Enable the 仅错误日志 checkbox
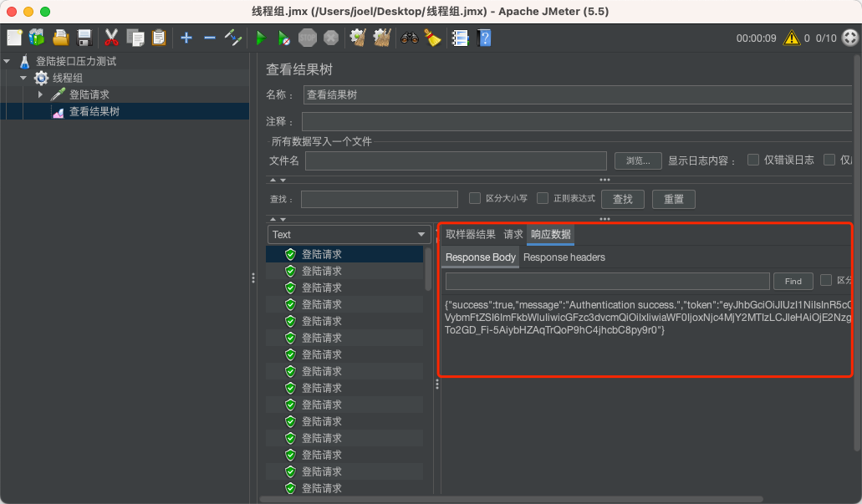This screenshot has height=504, width=862. 752,160
